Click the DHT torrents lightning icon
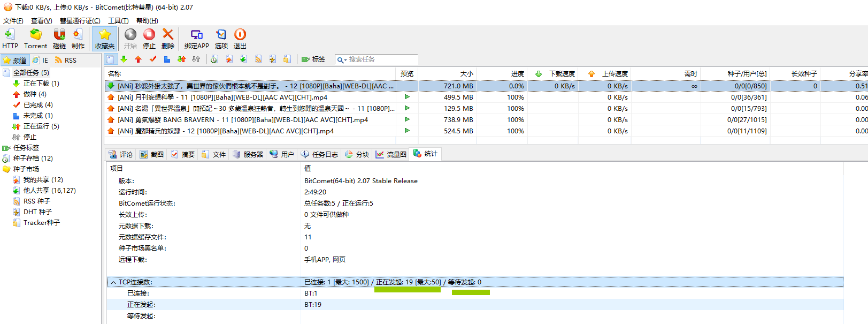This screenshot has height=324, width=868. (273, 59)
